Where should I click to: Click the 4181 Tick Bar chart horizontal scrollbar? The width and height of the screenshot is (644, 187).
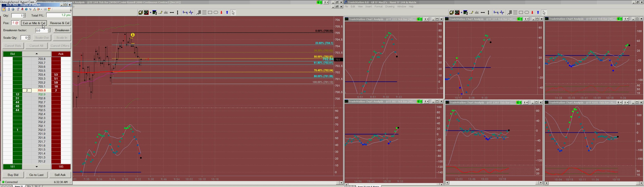pyautogui.click(x=594, y=183)
